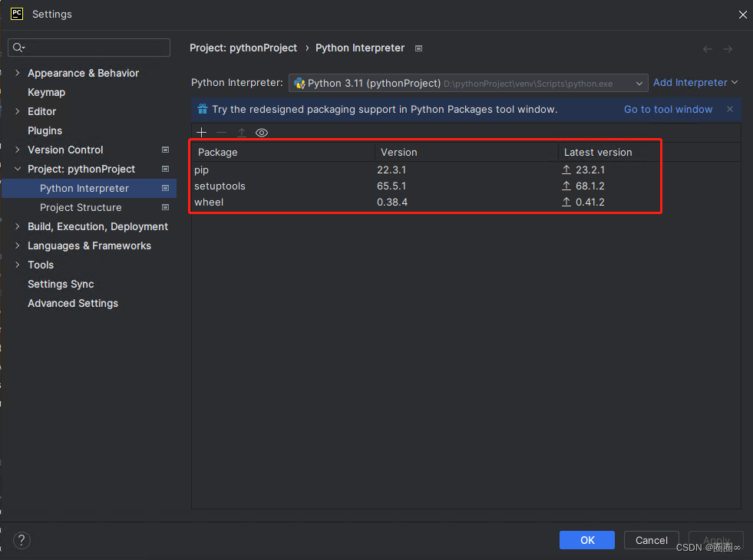Click the upgrade package arrow in toolbar

point(242,133)
